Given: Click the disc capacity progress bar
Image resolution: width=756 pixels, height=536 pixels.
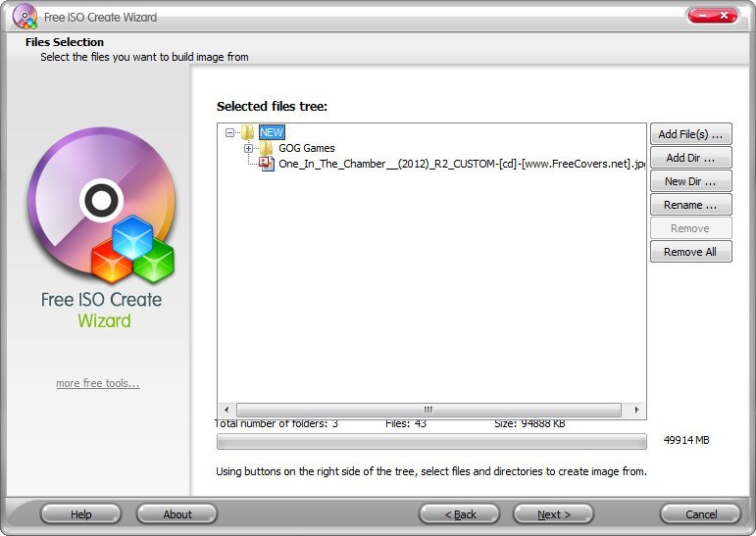Looking at the screenshot, I should coord(431,441).
